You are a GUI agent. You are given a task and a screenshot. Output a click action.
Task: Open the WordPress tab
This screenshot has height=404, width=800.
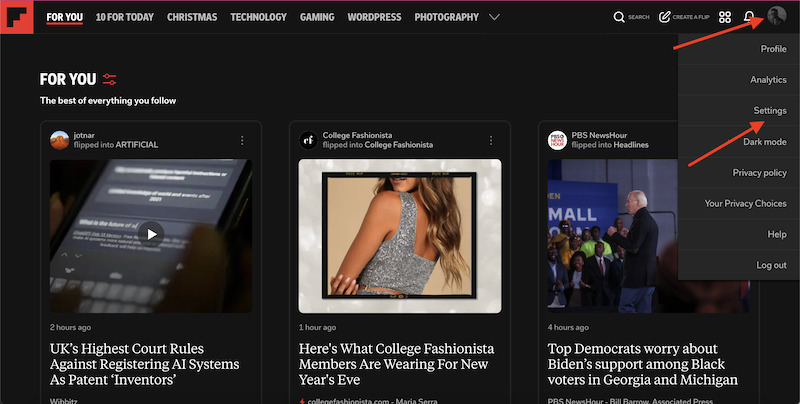(x=374, y=17)
